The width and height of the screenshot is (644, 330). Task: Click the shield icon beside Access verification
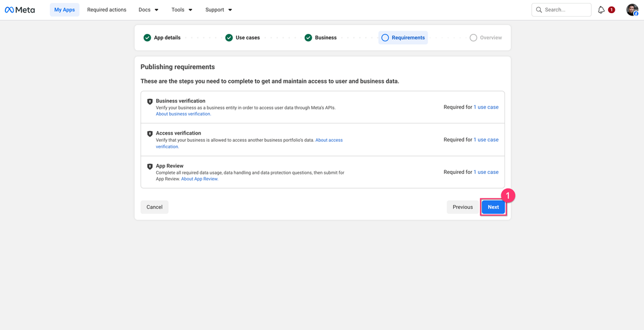(x=150, y=134)
